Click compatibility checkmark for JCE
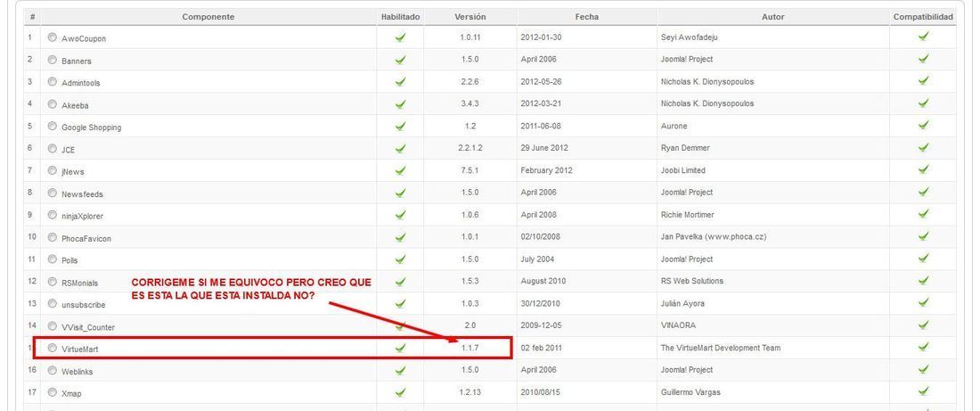The height and width of the screenshot is (411, 980). pyautogui.click(x=923, y=147)
